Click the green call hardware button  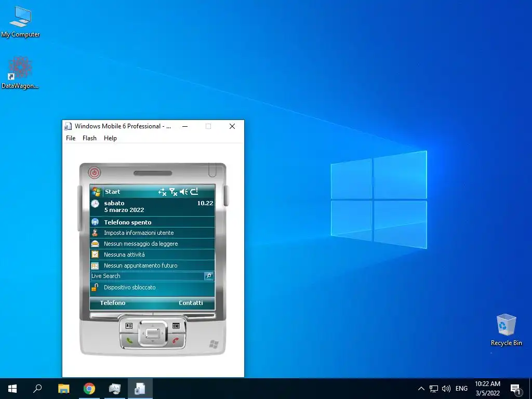129,341
